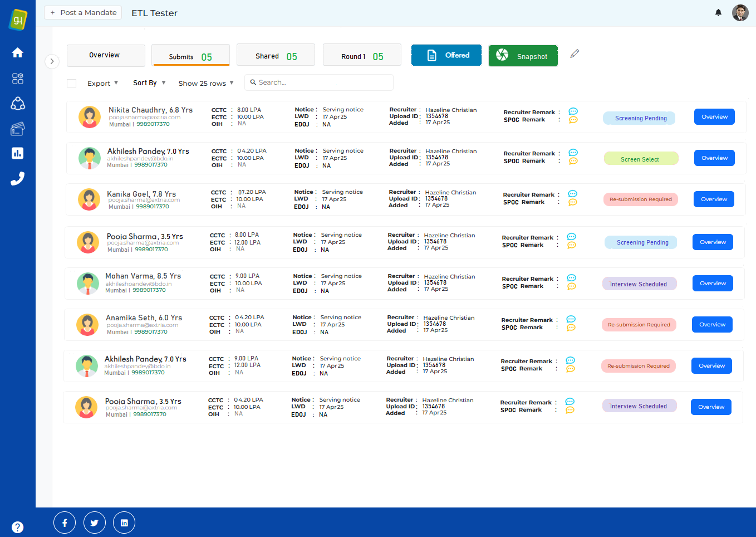Expand the Export dropdown
The width and height of the screenshot is (756, 537).
102,83
